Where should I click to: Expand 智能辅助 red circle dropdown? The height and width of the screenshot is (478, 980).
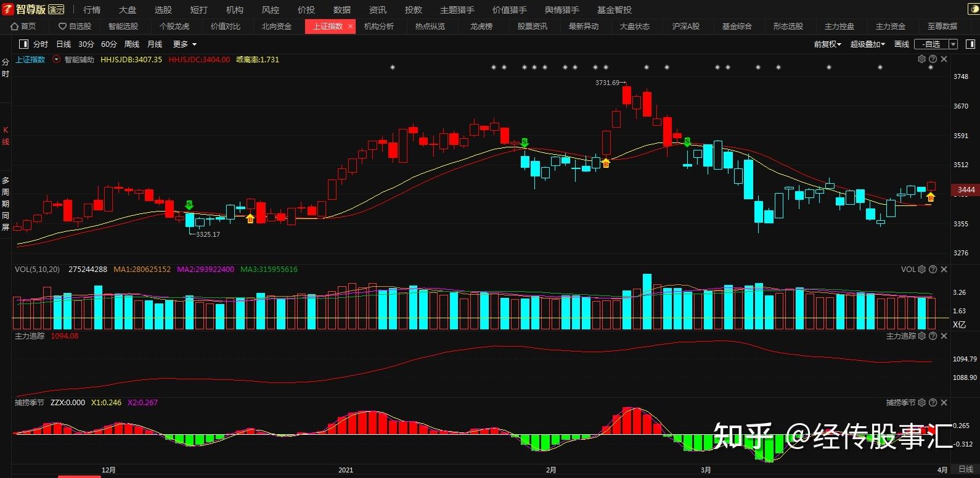(57, 60)
